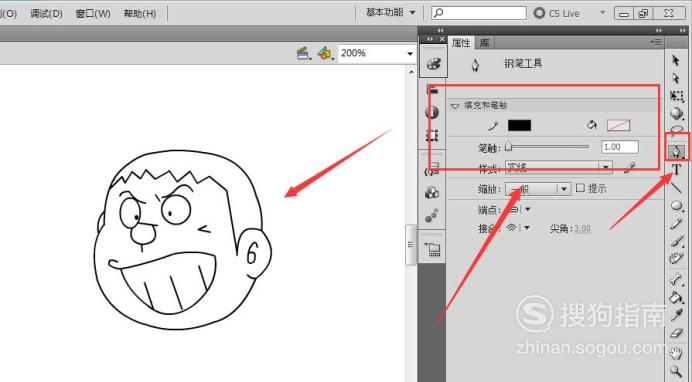Screen dimensions: 692x382
Task: Open the Motion Presets panel icon
Action: pyautogui.click(x=432, y=215)
